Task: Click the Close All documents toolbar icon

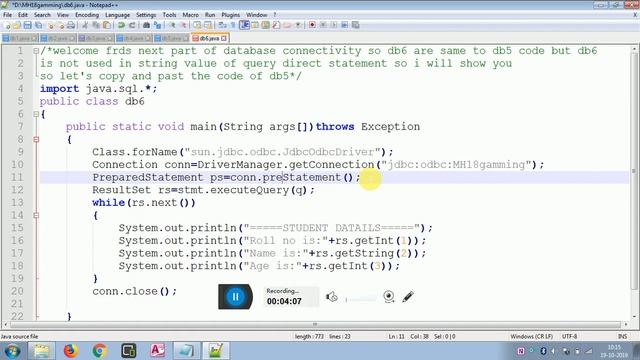Action: (61, 25)
